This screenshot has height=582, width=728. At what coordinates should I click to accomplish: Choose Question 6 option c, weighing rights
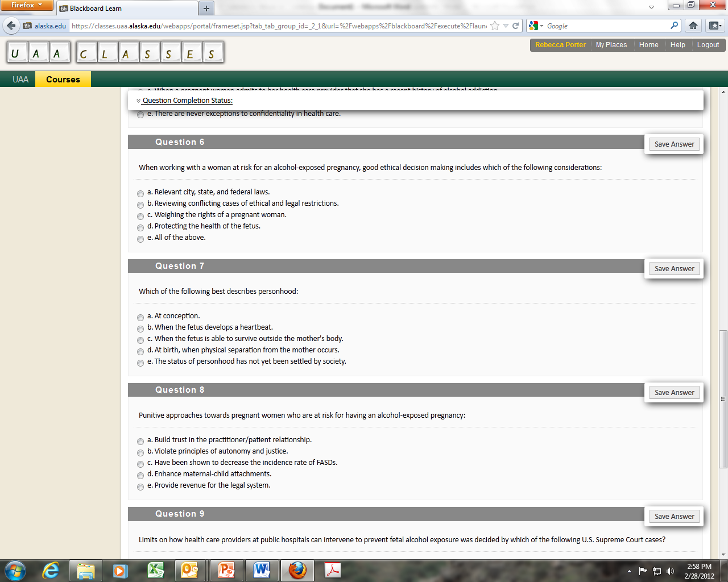point(140,217)
